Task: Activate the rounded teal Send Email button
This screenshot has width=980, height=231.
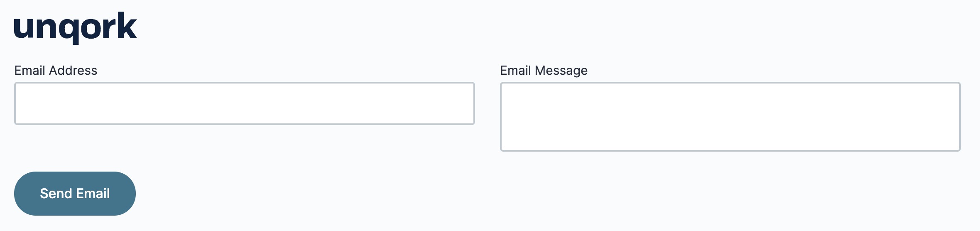Action: tap(75, 194)
